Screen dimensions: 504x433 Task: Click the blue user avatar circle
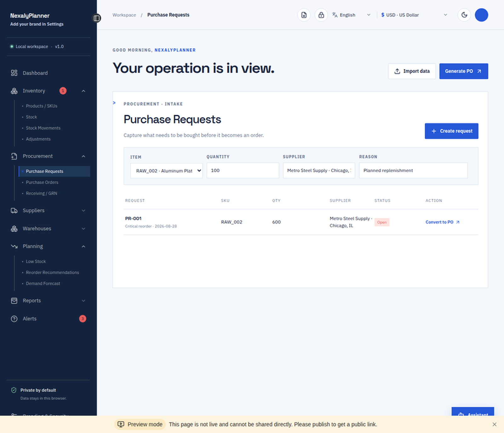[x=481, y=15]
